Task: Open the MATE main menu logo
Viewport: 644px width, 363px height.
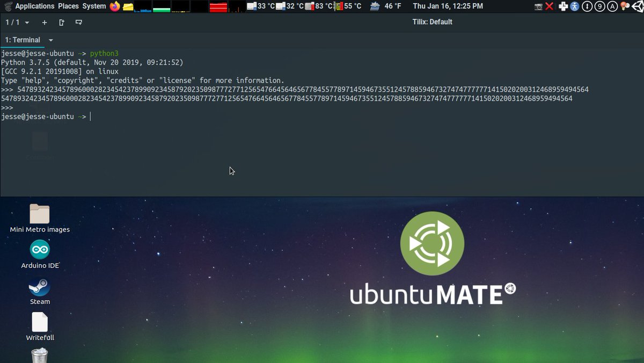Action: point(8,6)
